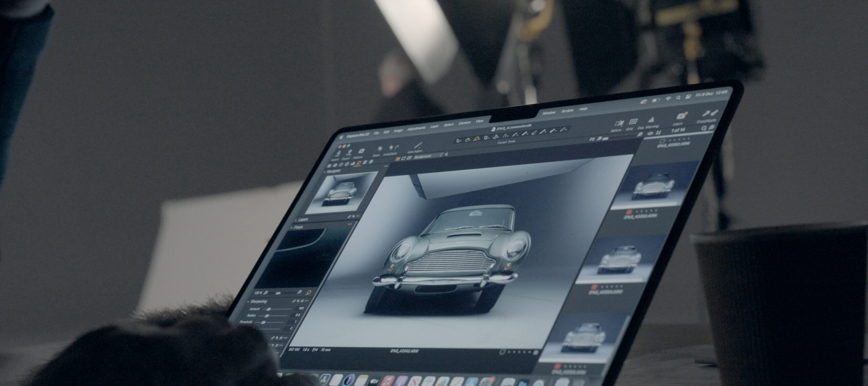Open the Help menu

click(583, 109)
